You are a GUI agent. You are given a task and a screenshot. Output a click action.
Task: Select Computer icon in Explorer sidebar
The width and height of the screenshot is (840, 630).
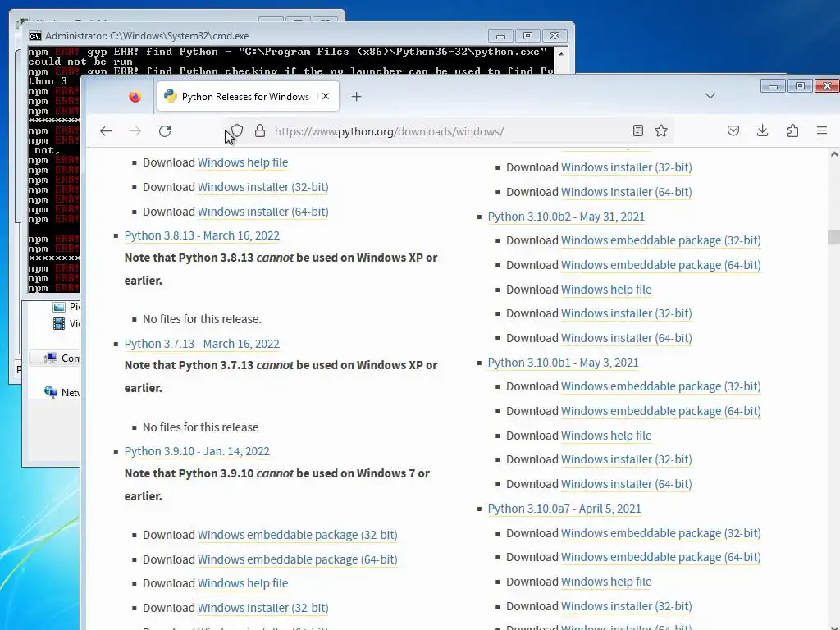click(52, 358)
